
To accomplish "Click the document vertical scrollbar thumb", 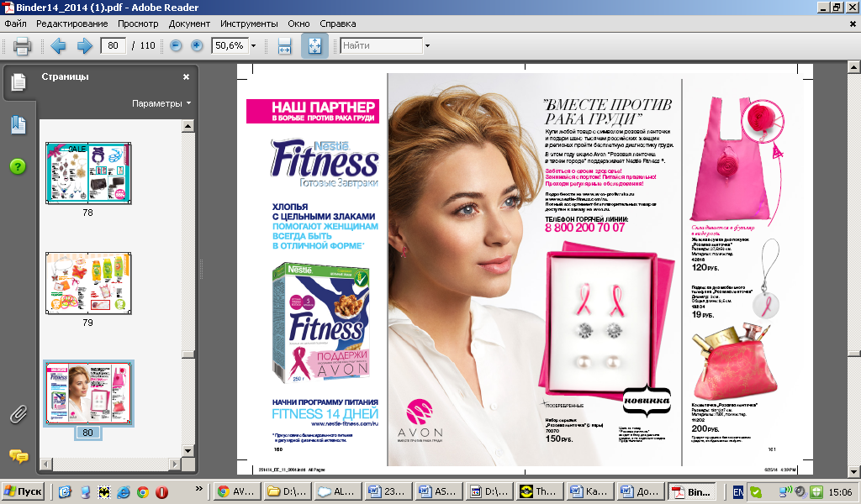I will coord(854,353).
